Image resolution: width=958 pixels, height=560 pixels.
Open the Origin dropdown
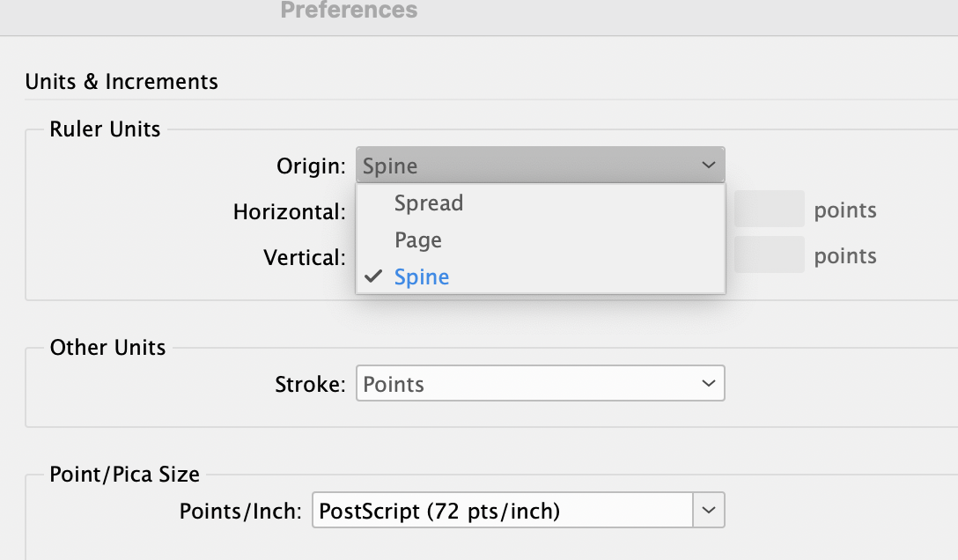coord(540,165)
